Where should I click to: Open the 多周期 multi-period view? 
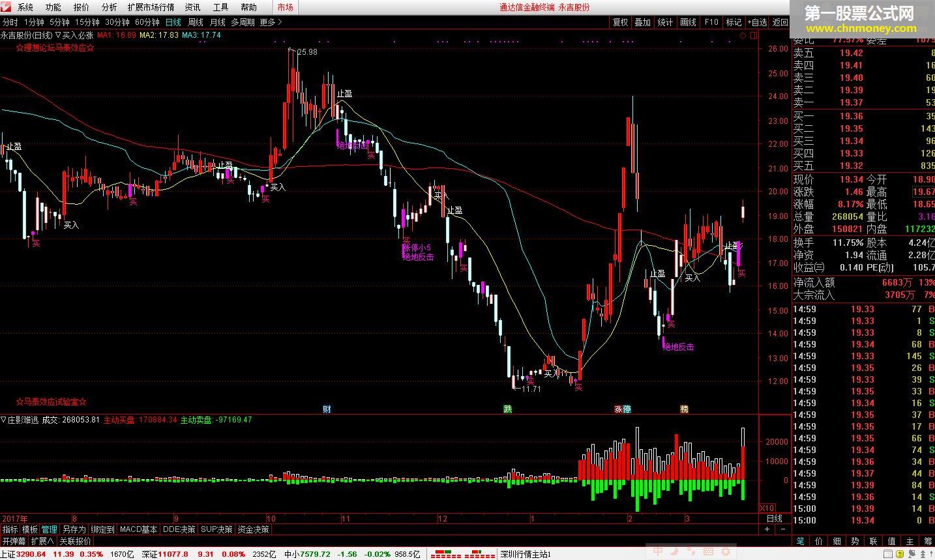point(243,22)
